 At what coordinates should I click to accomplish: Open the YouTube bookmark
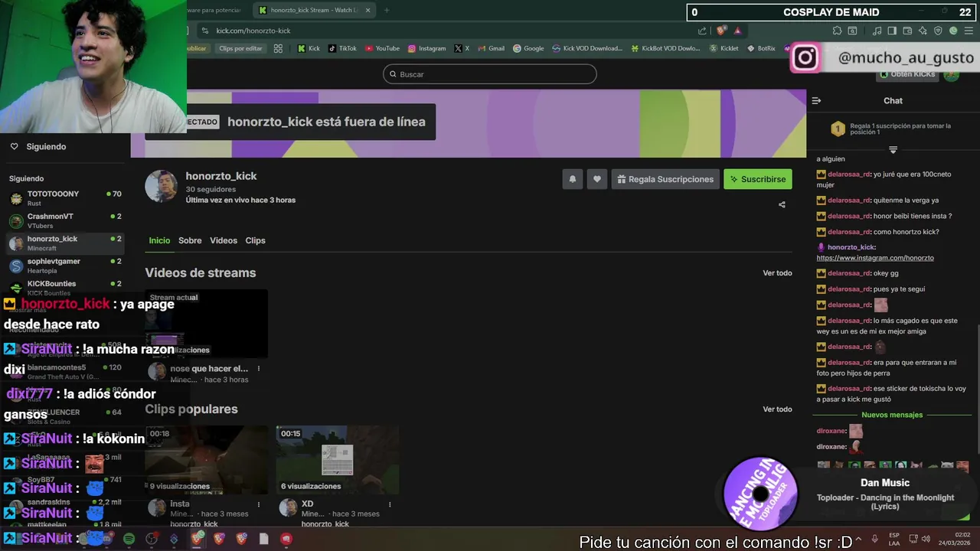382,48
